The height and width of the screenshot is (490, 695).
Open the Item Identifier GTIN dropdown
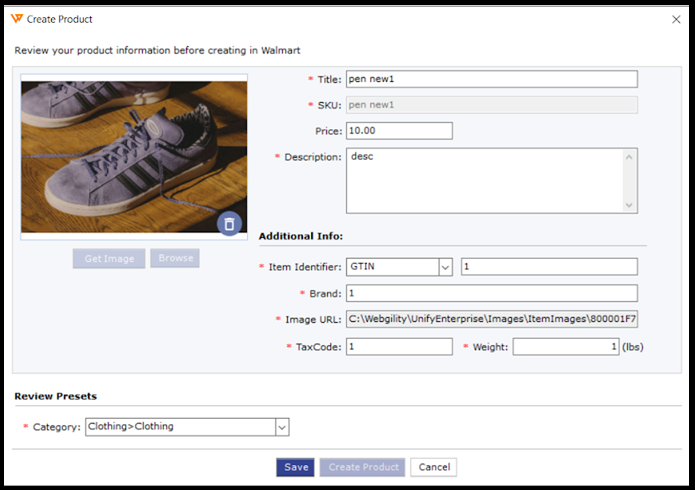click(x=445, y=267)
